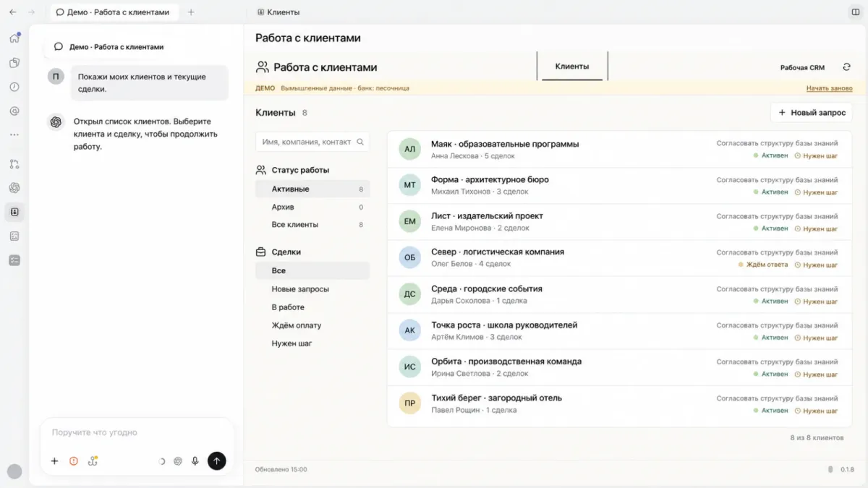Viewport: 868px width, 488px height.
Task: Go forward with the right arrow
Action: (x=31, y=12)
